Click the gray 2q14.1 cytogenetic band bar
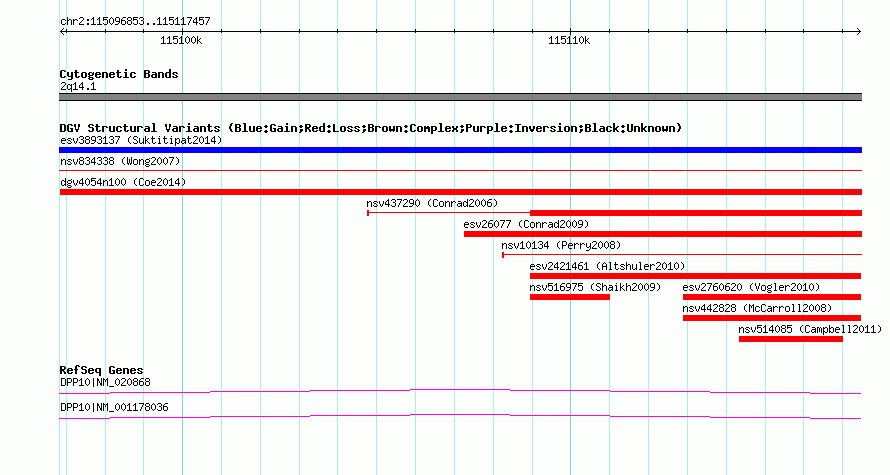The height and width of the screenshot is (475, 890). [x=460, y=97]
